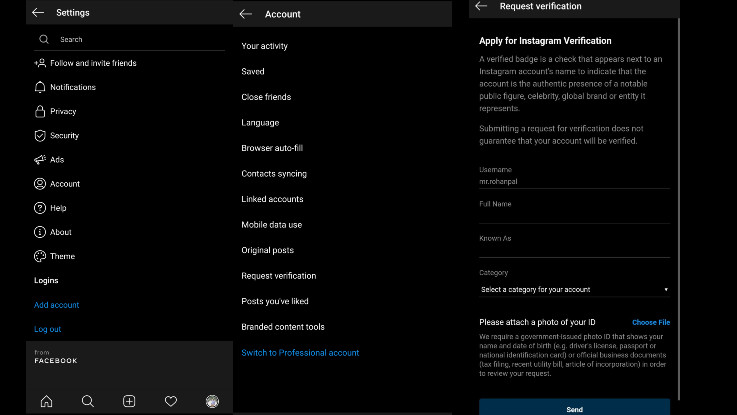Open About entry in Settings
The image size is (737, 415).
tap(61, 232)
